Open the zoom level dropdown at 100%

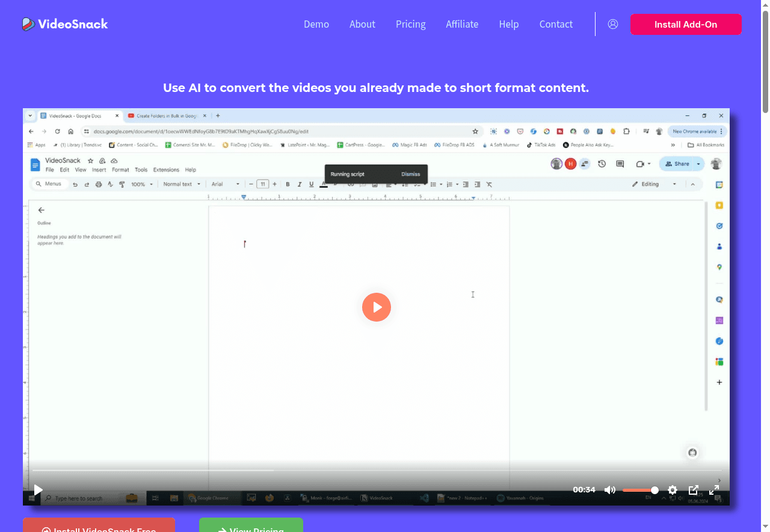[x=140, y=184]
